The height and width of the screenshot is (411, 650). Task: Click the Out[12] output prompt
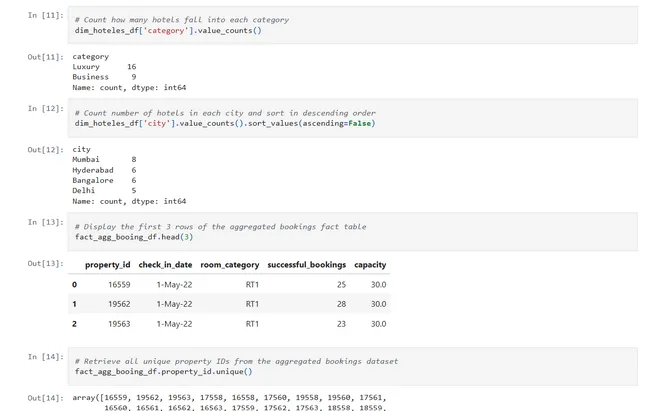coord(46,150)
